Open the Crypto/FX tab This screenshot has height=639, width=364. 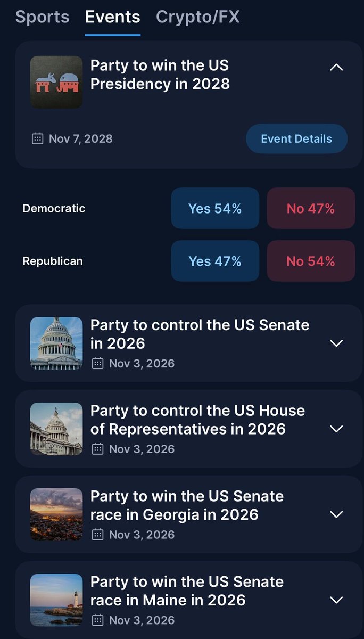pyautogui.click(x=198, y=17)
